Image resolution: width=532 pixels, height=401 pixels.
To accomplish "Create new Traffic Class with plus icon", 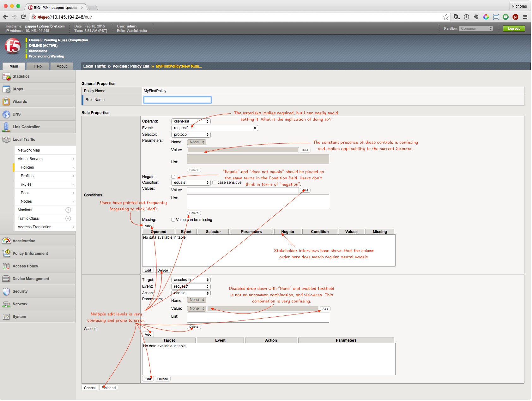I will point(68,218).
